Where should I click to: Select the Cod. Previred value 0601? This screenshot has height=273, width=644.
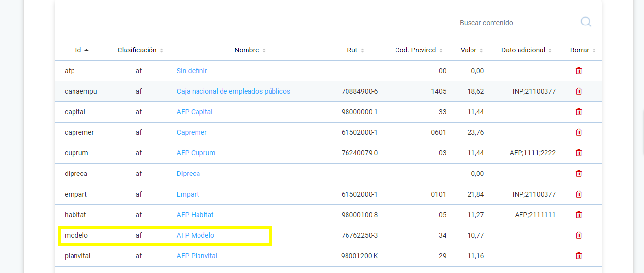439,132
